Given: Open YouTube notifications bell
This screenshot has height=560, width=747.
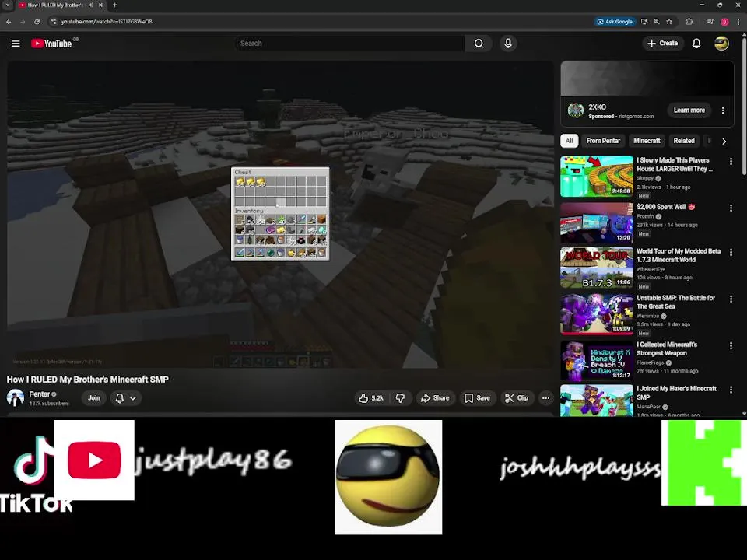Looking at the screenshot, I should pyautogui.click(x=696, y=44).
